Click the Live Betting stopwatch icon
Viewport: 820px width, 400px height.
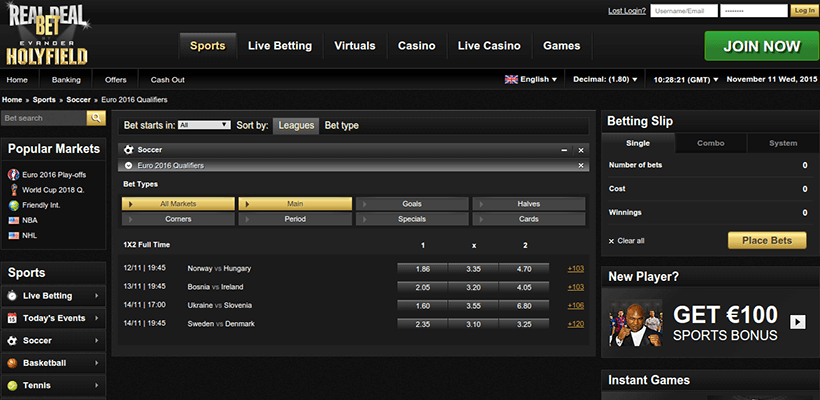click(x=12, y=296)
